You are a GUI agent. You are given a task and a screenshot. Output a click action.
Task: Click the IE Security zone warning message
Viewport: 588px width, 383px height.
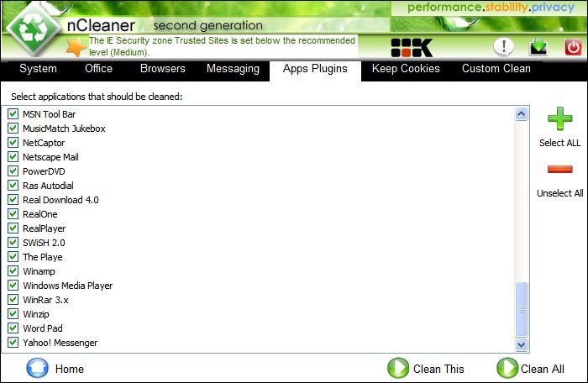(x=222, y=46)
